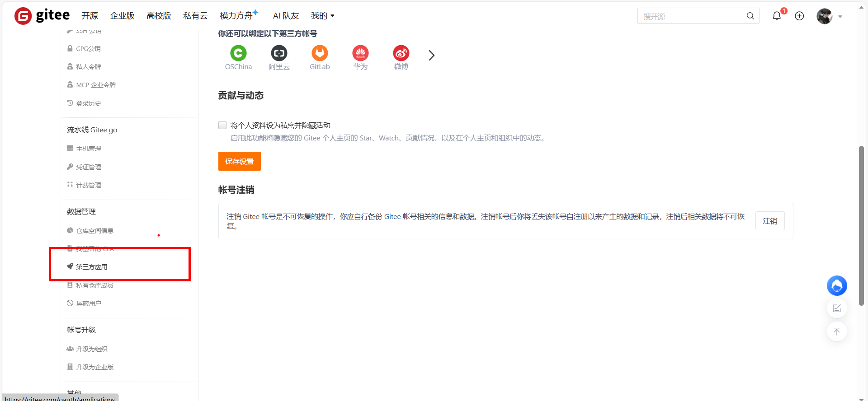This screenshot has width=868, height=401.
Task: Open the blue floating assistant icon
Action: tap(836, 286)
